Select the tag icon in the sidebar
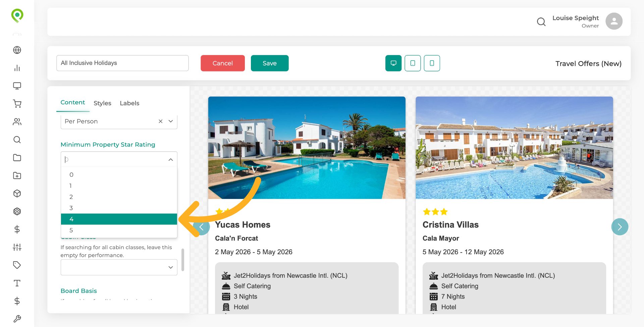This screenshot has height=327, width=644. 17,265
